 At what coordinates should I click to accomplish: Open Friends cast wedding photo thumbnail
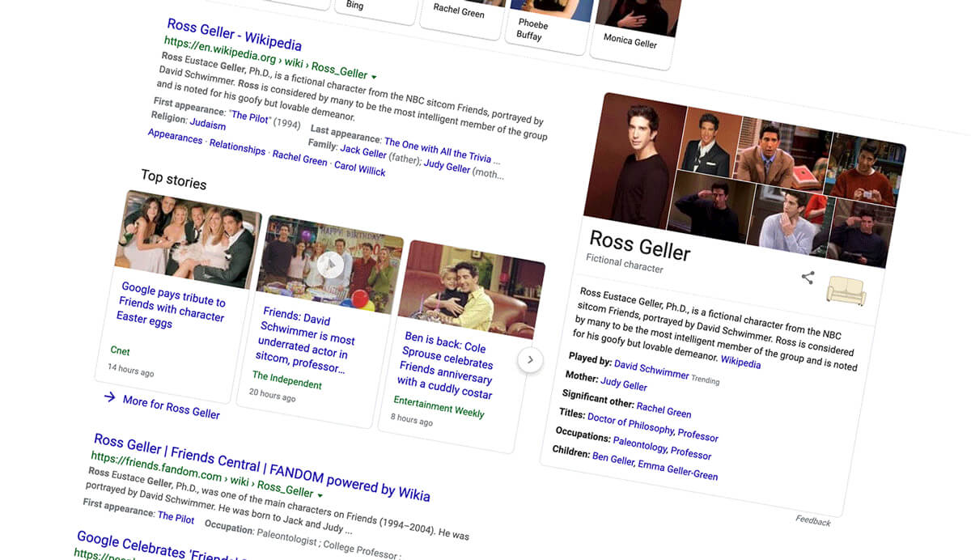point(187,240)
